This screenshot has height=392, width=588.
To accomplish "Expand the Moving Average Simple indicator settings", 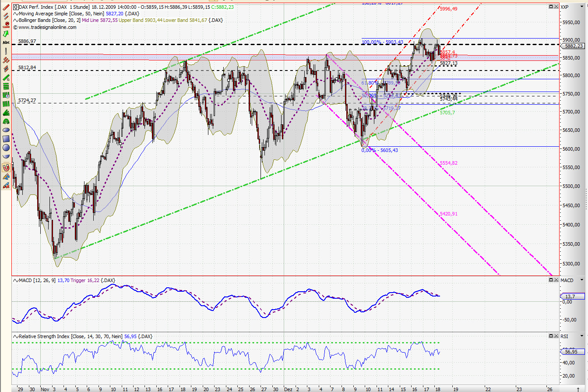I will [15, 14].
